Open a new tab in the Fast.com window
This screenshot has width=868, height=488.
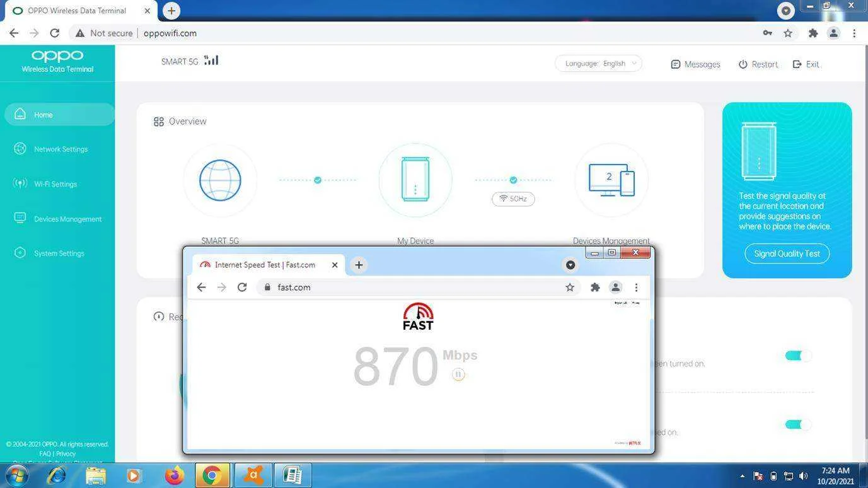359,265
